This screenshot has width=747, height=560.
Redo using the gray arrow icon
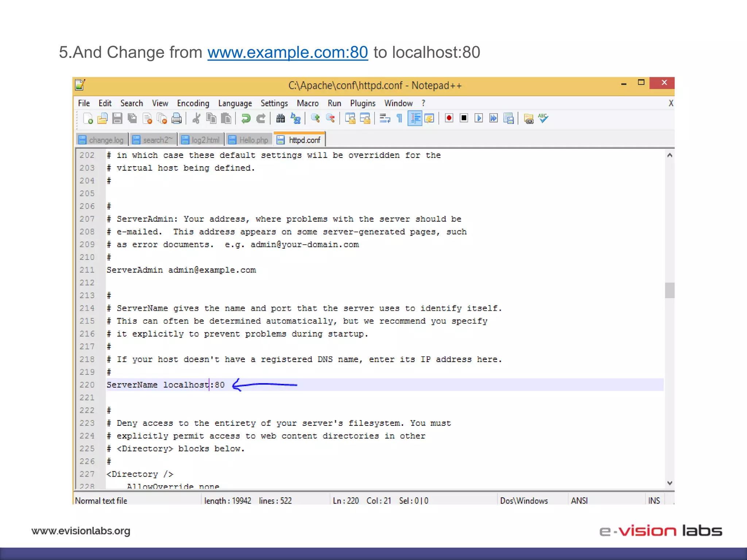(261, 118)
